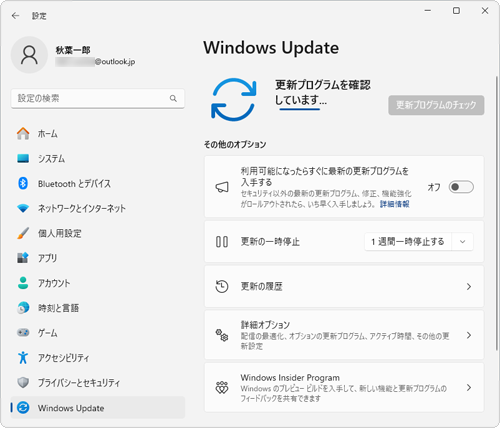Click the Wi-Fi network icon

pyautogui.click(x=23, y=208)
